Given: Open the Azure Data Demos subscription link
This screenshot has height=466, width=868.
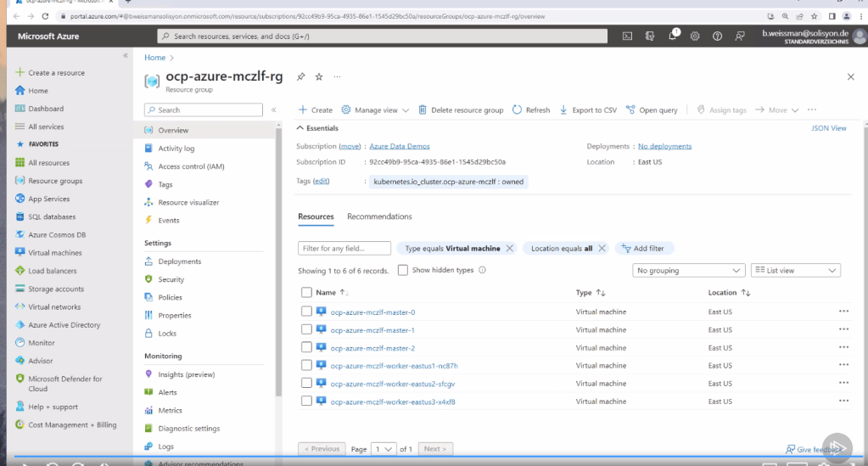Looking at the screenshot, I should [399, 146].
